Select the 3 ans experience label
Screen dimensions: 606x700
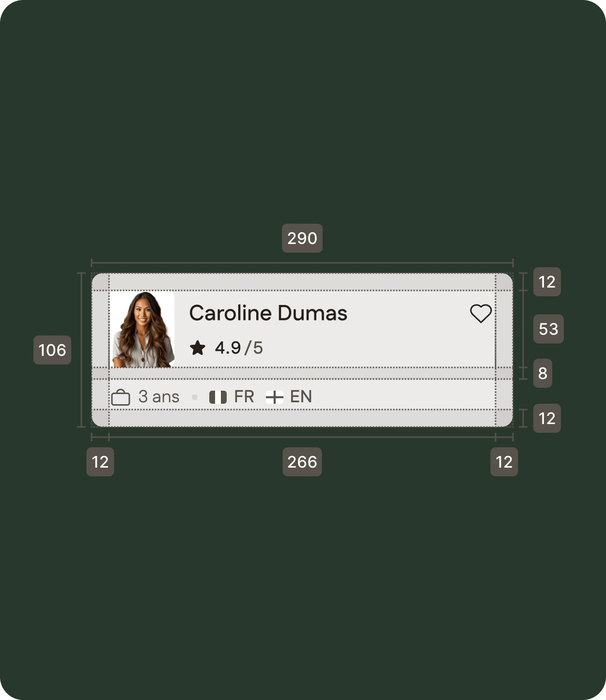(159, 397)
